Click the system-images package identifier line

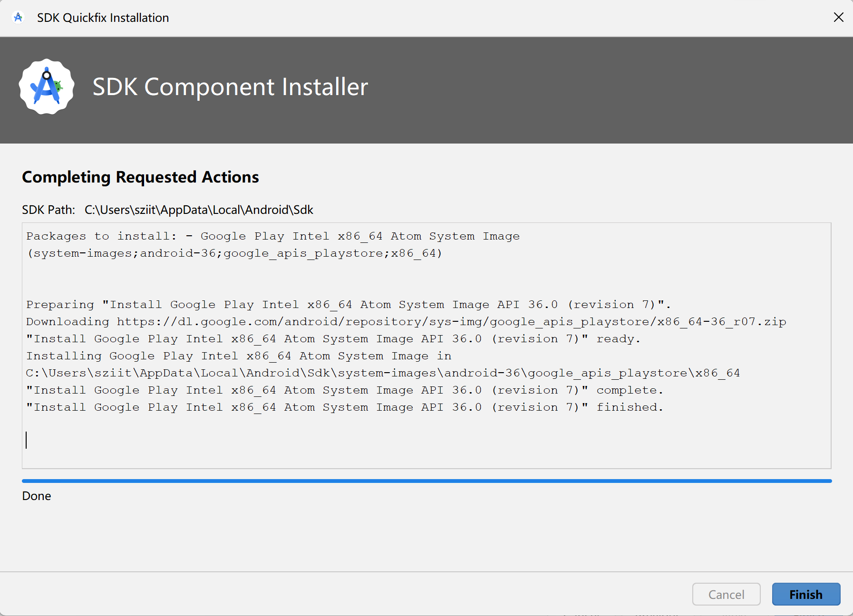tap(234, 253)
